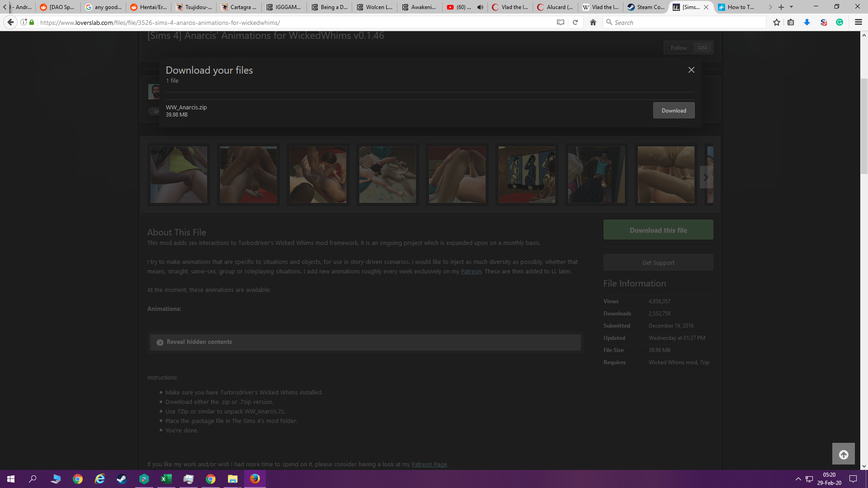Close the Download your files dialog
This screenshot has width=868, height=488.
coord(691,70)
